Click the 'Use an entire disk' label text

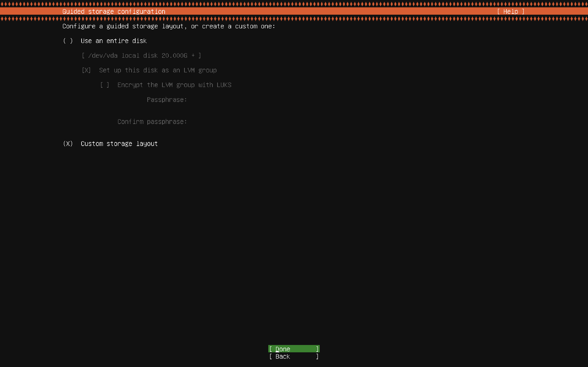[x=114, y=41]
